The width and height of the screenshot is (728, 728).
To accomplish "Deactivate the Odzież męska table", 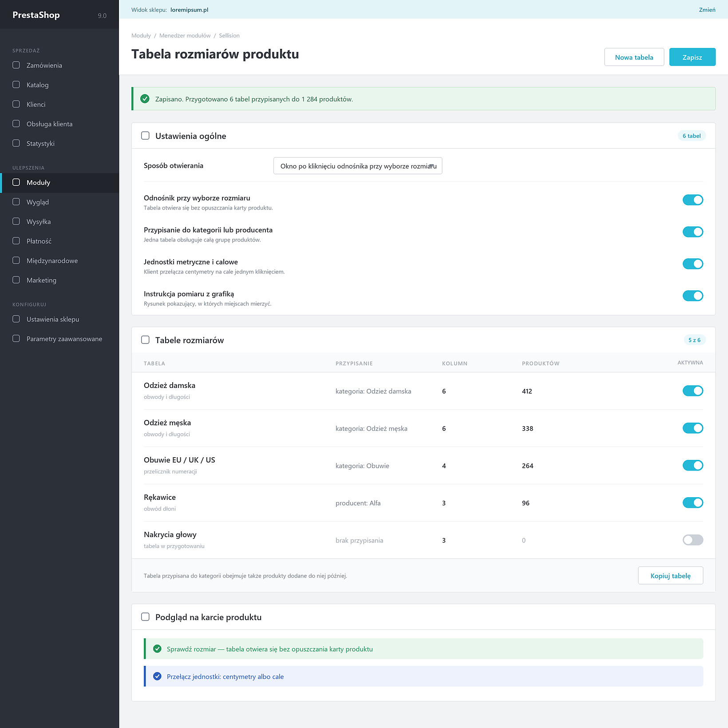I will pos(692,428).
